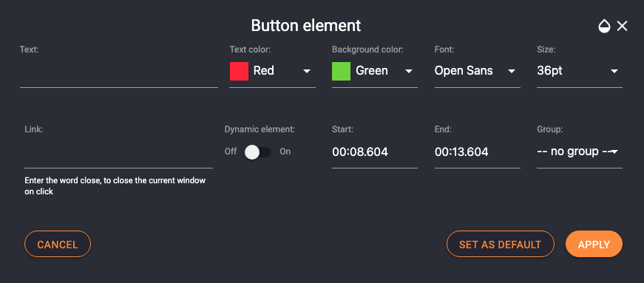
Task: Click the opacity droplet icon
Action: point(604,27)
